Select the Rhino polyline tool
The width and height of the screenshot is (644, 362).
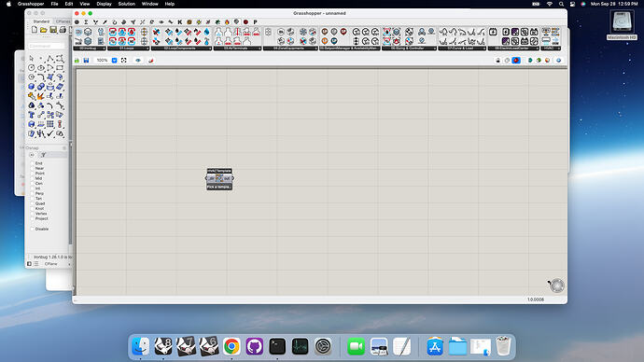[x=50, y=59]
